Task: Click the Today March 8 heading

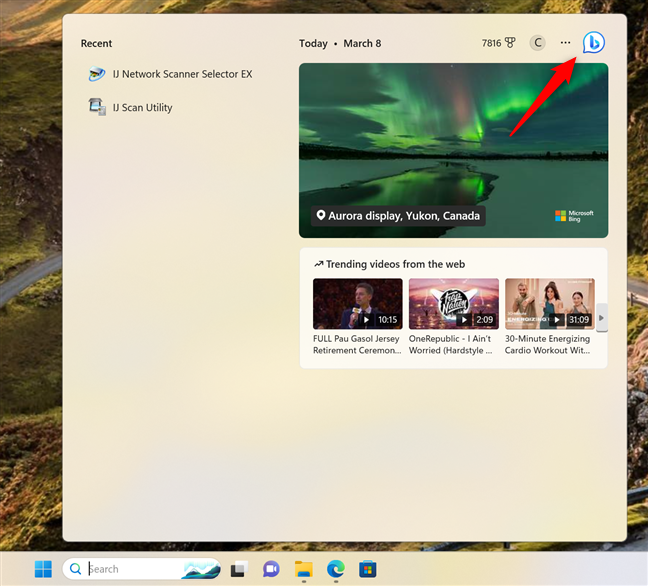Action: [x=340, y=43]
